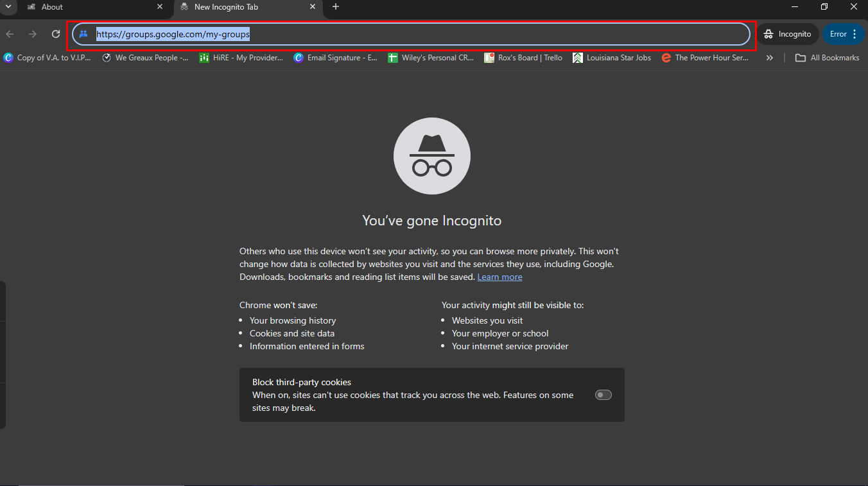Open The Power Hour bookmark
868x486 pixels.
[x=704, y=58]
